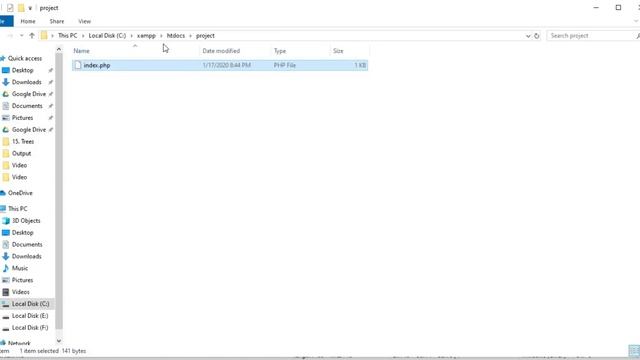The image size is (640, 360).
Task: Expand the xampp breadcrumb chevron
Action: tap(161, 36)
